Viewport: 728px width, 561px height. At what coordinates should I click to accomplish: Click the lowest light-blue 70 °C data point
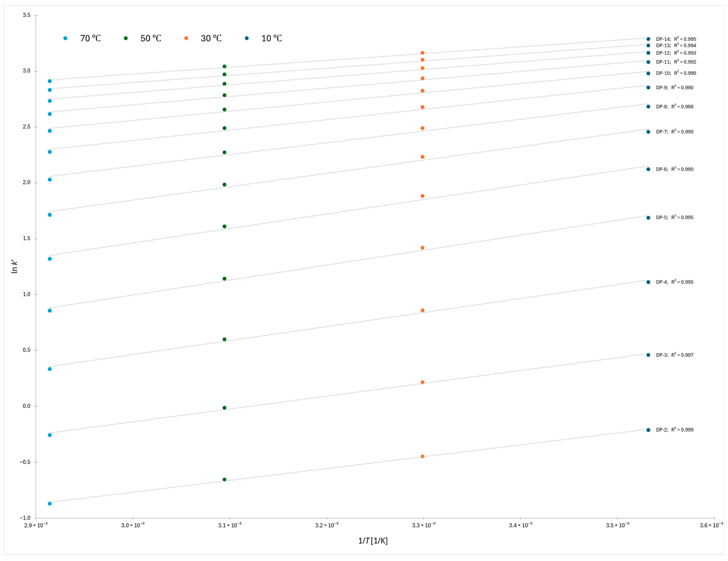50,504
